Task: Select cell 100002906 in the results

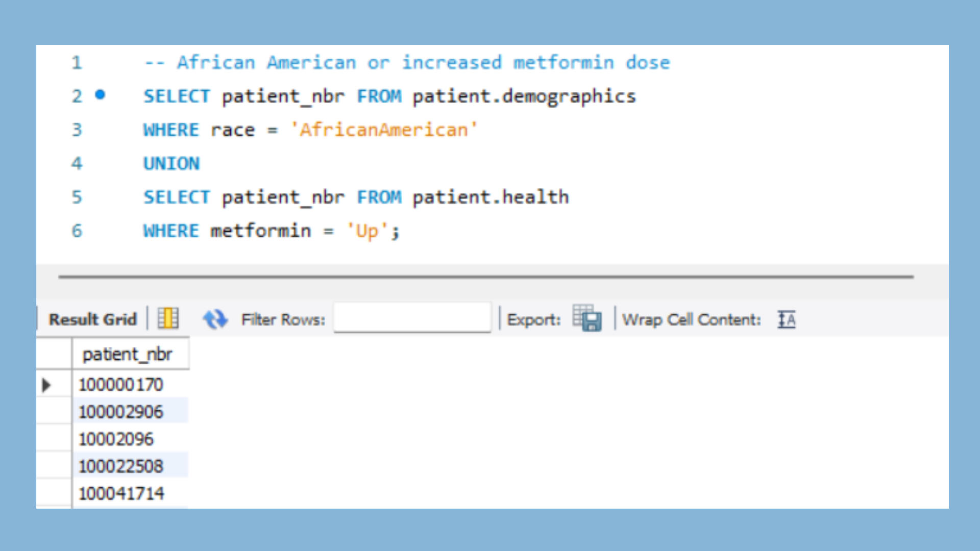Action: 121,412
